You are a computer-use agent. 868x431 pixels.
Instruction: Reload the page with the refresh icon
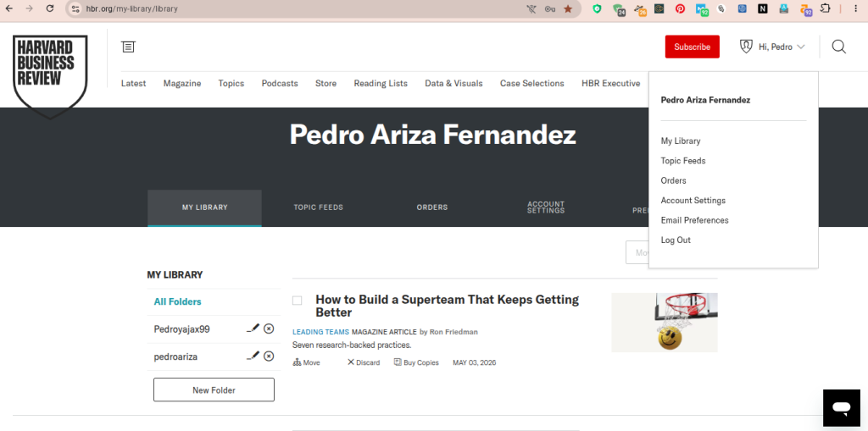50,8
